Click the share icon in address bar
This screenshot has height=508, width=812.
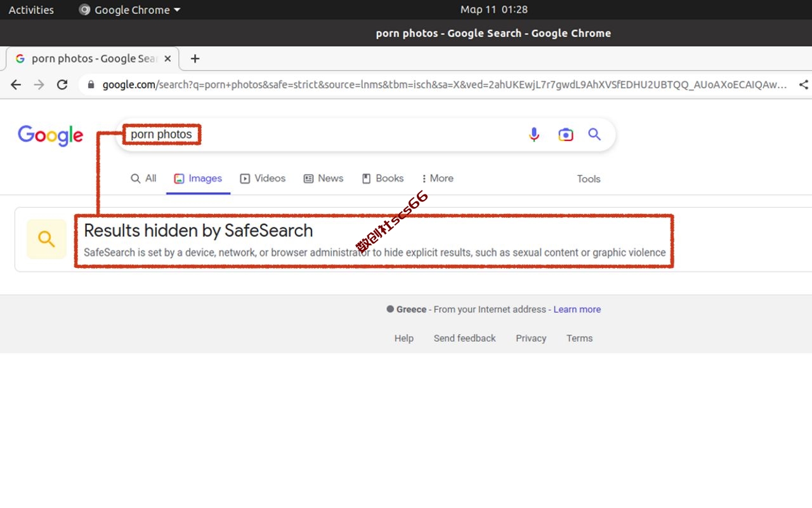pyautogui.click(x=804, y=84)
